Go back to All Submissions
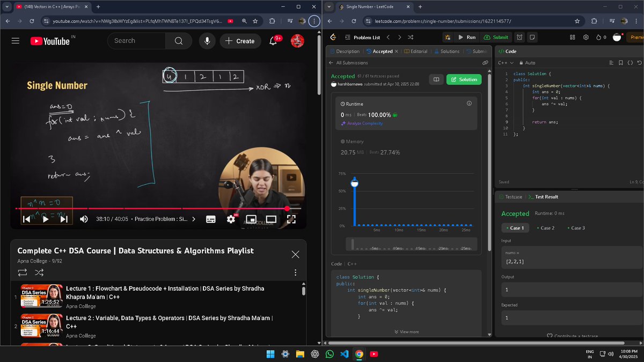The image size is (644, 362). coord(349,63)
